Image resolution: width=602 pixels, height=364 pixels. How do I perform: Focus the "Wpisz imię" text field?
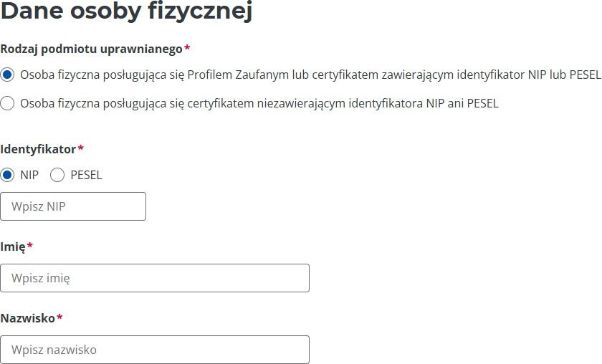(x=155, y=278)
